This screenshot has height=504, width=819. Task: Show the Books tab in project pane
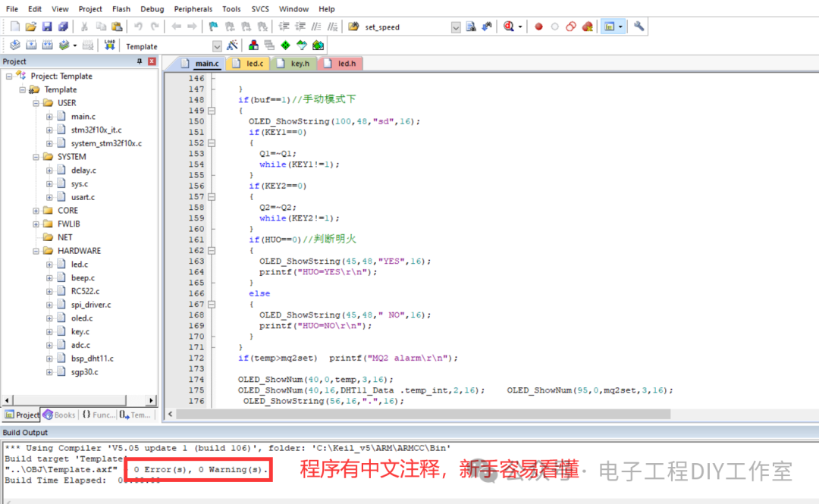pos(60,415)
